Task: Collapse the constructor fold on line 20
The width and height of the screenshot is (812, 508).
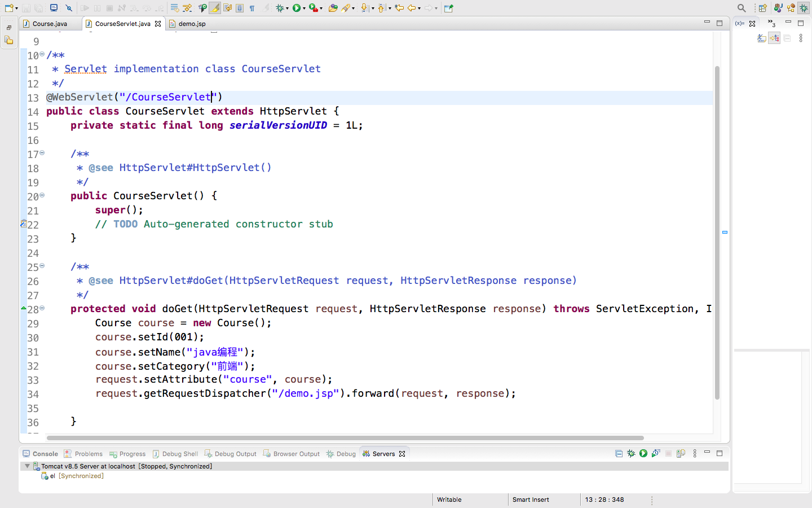Action: pyautogui.click(x=42, y=195)
